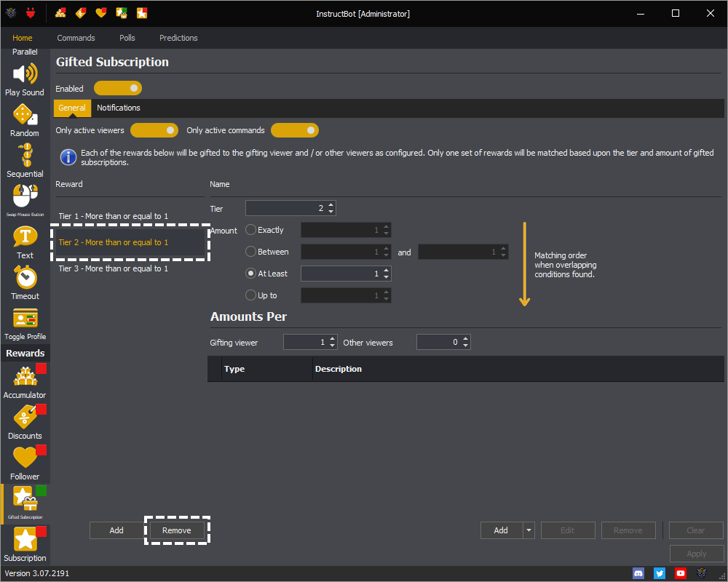Select the At Least radio button
The image size is (728, 582).
pyautogui.click(x=250, y=274)
